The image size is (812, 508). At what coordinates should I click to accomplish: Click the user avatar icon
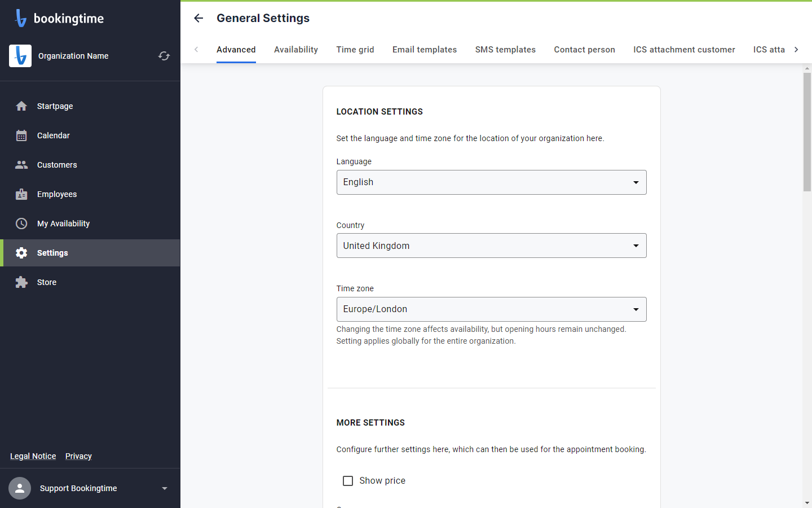(x=20, y=488)
